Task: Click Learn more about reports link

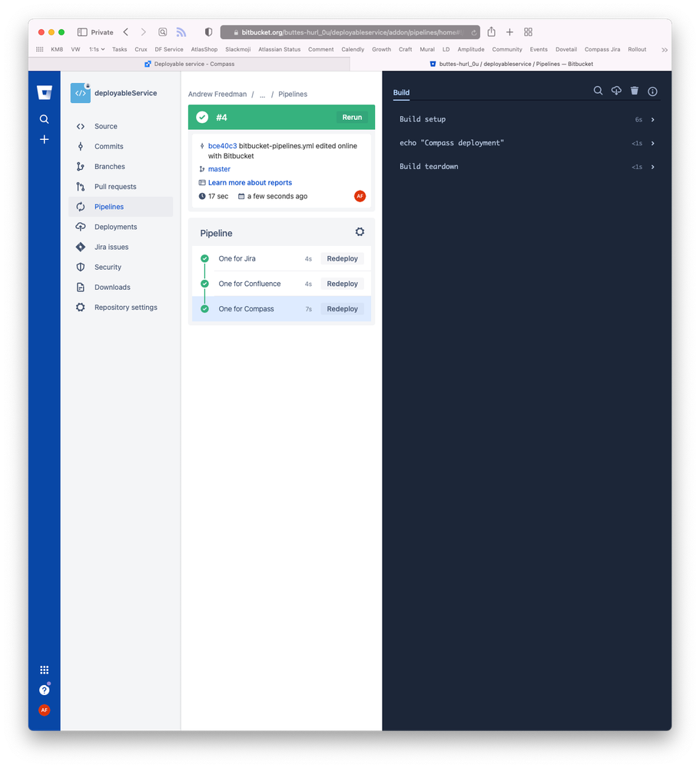Action: [250, 183]
